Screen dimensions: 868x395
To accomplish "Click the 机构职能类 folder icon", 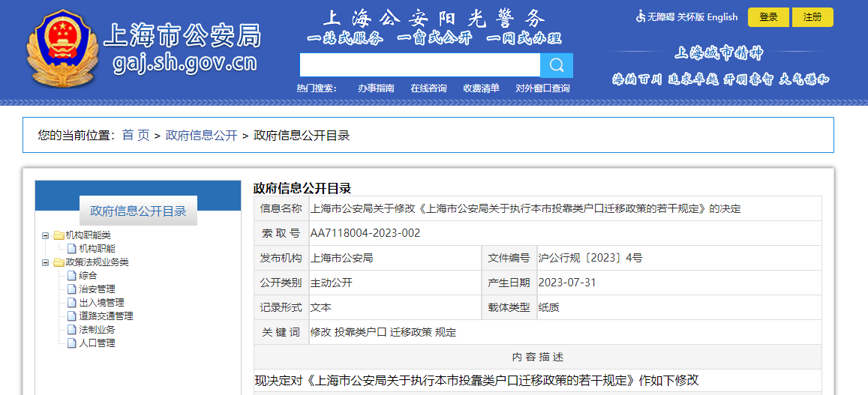I will coord(59,235).
